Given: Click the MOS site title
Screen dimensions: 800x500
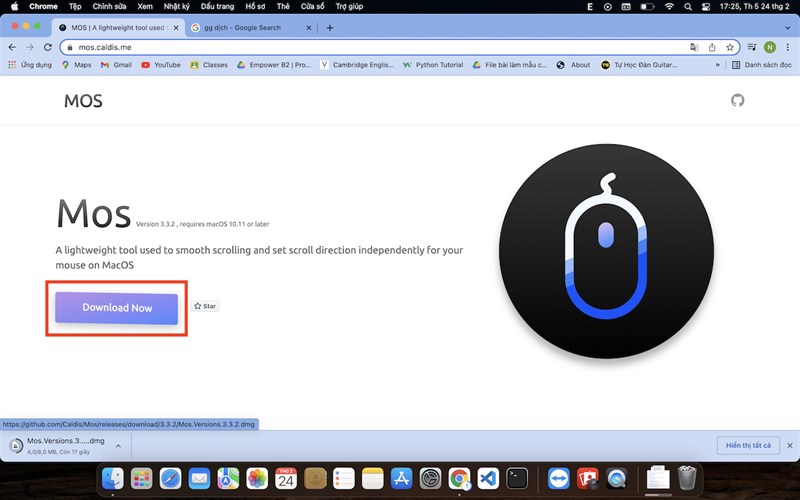Looking at the screenshot, I should 83,101.
